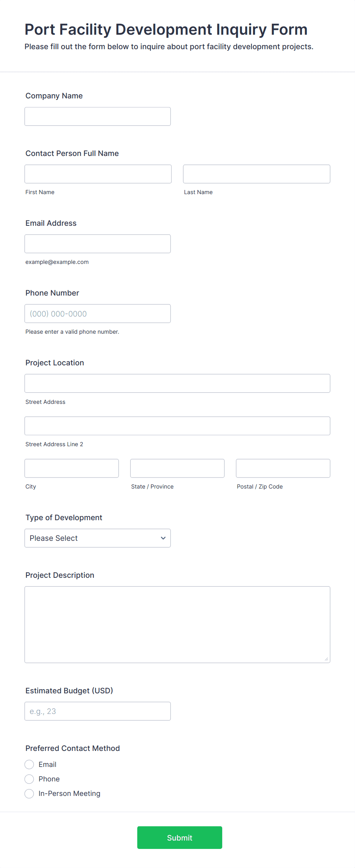Select the Last Name field

(257, 174)
